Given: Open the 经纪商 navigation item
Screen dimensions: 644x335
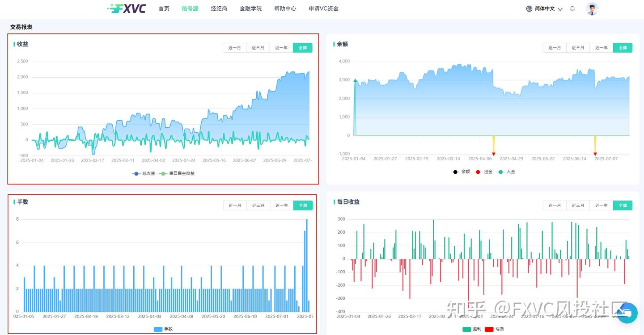Looking at the screenshot, I should 219,8.
